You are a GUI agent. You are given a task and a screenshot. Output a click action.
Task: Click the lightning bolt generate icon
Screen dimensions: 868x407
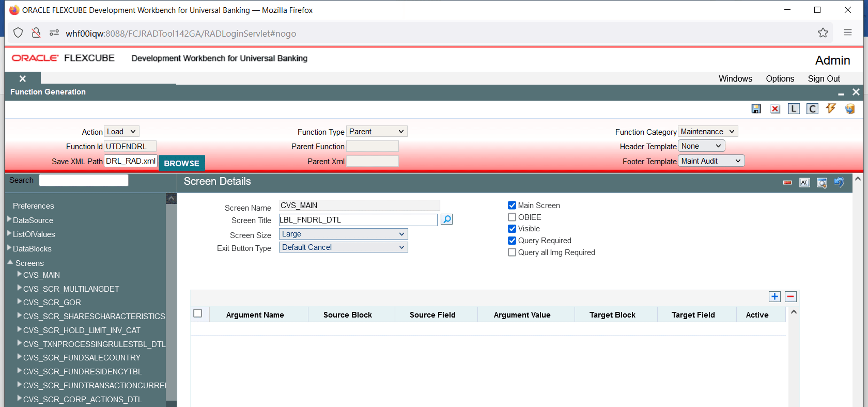click(x=831, y=108)
